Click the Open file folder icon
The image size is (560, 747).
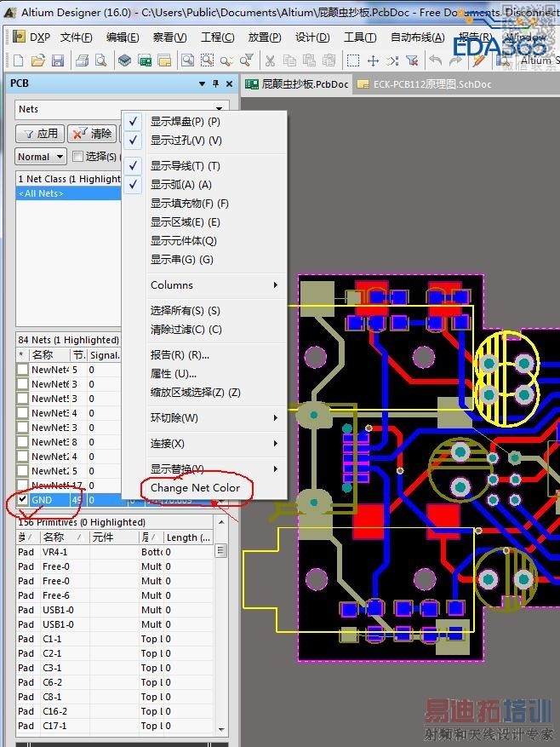[x=38, y=60]
